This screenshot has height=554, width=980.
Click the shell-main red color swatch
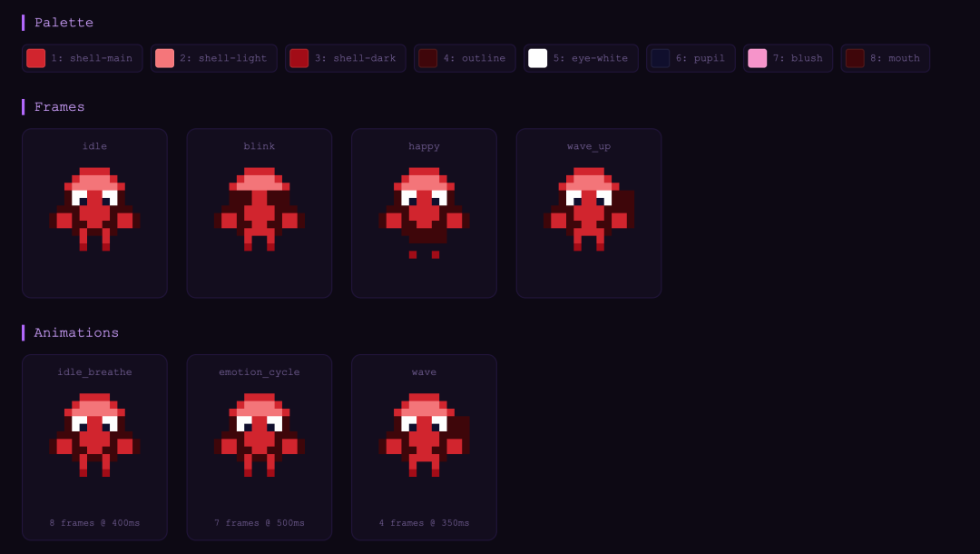(36, 58)
